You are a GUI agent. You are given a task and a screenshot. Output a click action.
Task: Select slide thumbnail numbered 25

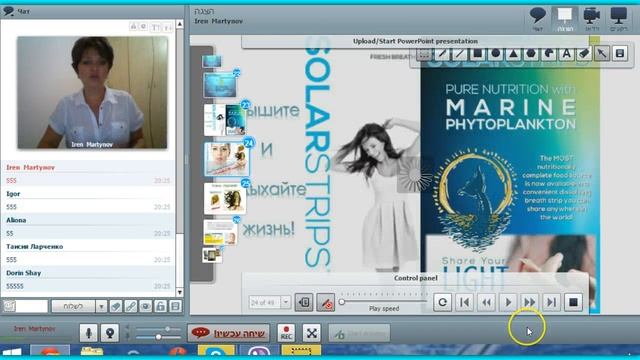click(225, 199)
